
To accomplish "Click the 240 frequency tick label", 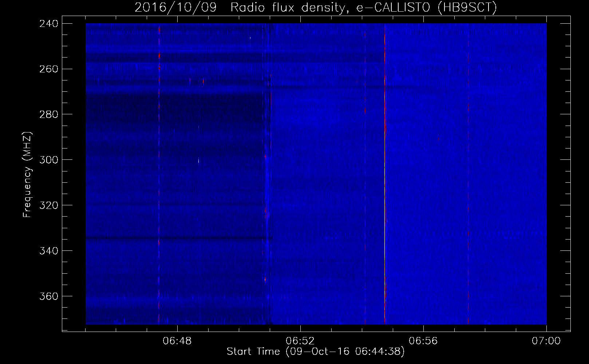I will coord(48,24).
